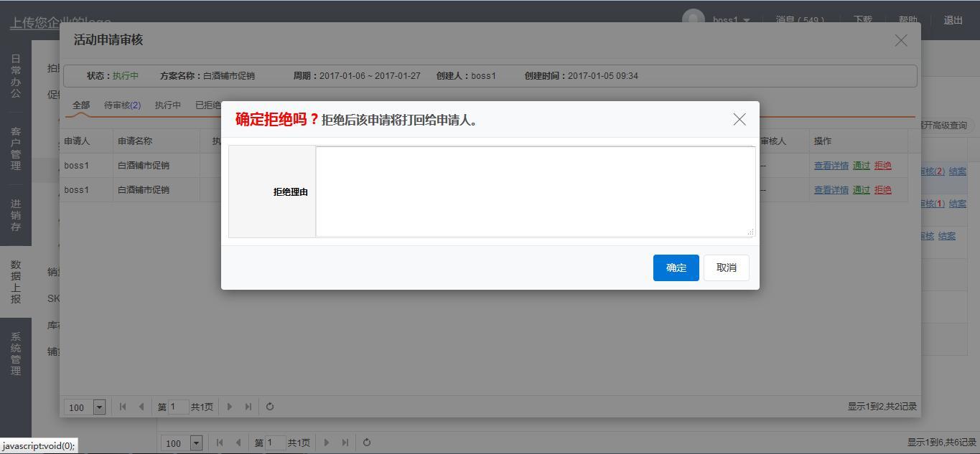Click 查看详情 link in first row
The height and width of the screenshot is (454, 980).
click(x=831, y=166)
